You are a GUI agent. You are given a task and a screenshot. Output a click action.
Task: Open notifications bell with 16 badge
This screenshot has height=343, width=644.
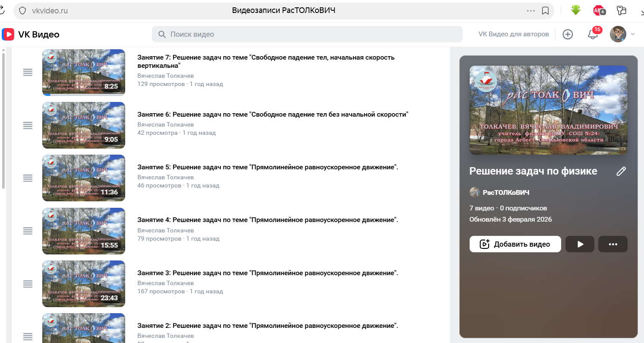593,35
